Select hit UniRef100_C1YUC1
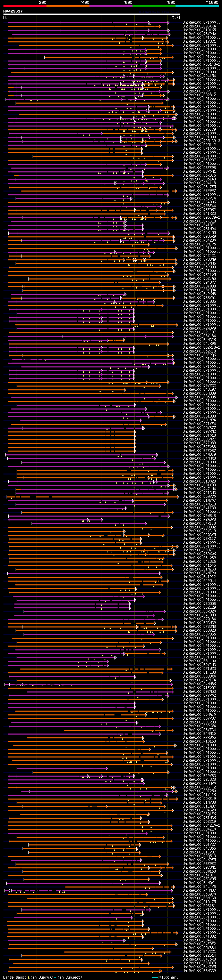The width and height of the screenshot is (222, 980). [199, 41]
